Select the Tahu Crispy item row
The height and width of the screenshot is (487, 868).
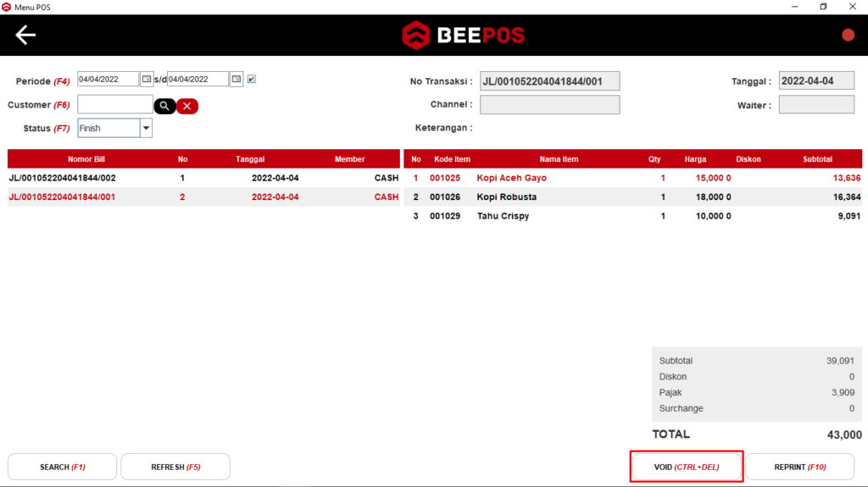(632, 216)
